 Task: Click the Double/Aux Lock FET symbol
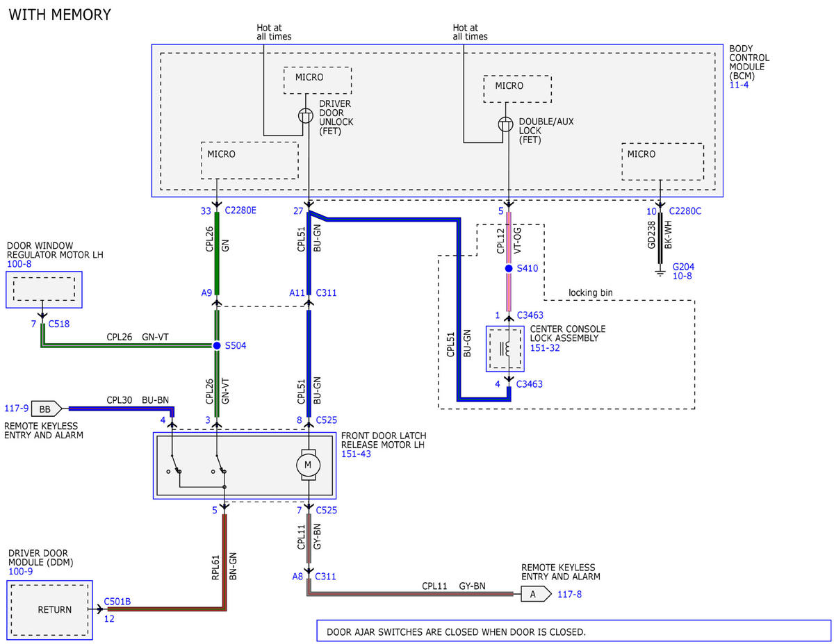point(505,125)
